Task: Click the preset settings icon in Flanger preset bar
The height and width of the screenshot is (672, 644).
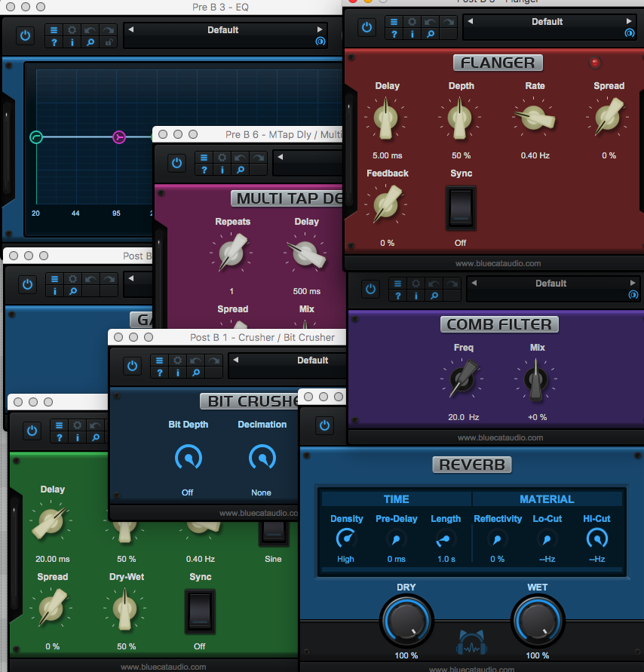Action: tap(630, 33)
